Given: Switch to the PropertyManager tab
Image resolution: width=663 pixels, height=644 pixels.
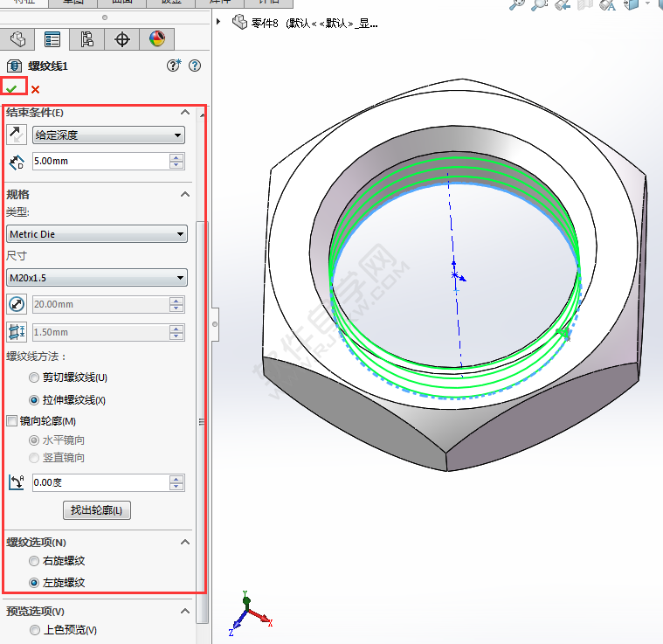Looking at the screenshot, I should (52, 39).
